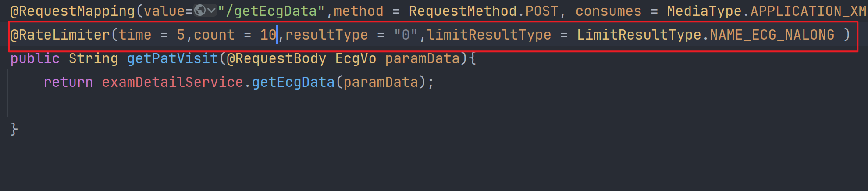Click the @RequestMapping annotation

pyautogui.click(x=73, y=11)
